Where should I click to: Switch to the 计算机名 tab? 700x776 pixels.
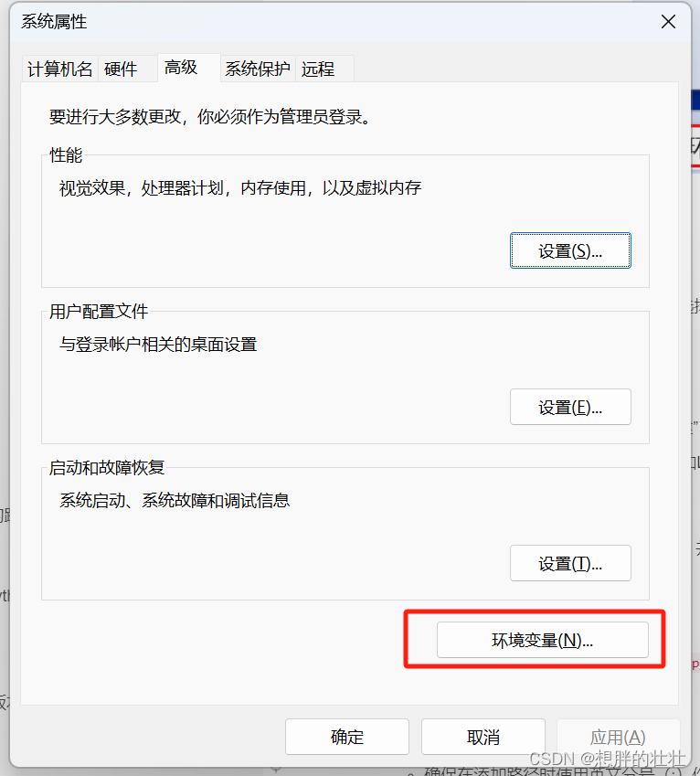tap(60, 69)
